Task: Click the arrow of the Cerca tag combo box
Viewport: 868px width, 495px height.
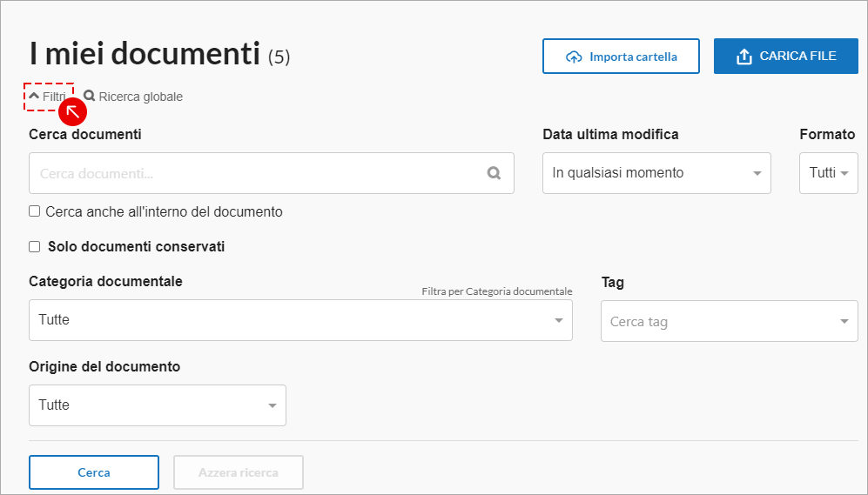Action: tap(844, 321)
